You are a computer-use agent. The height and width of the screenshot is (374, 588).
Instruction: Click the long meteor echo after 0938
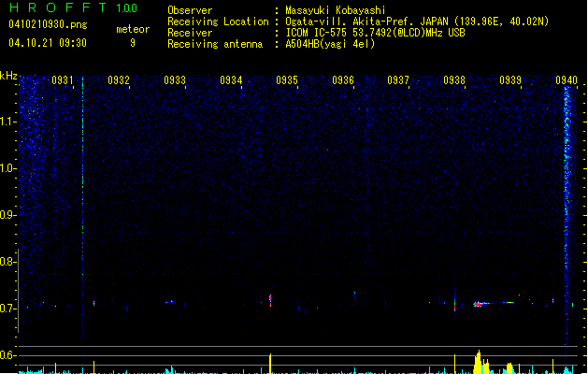(x=494, y=304)
